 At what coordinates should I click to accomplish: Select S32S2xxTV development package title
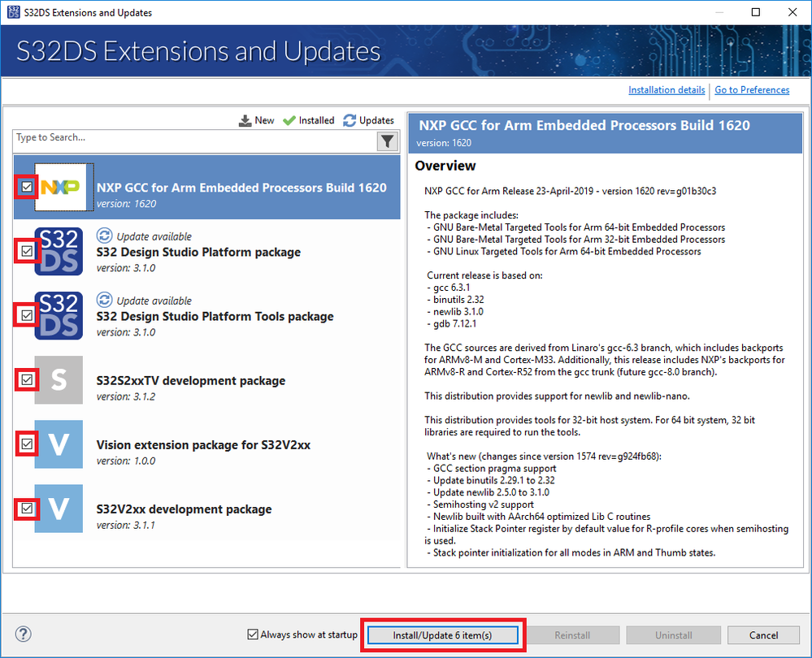click(190, 380)
